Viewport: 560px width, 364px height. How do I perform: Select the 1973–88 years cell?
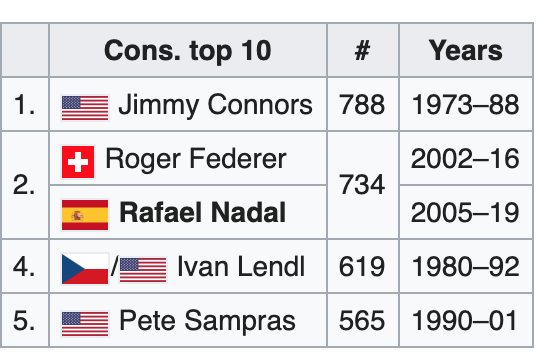click(x=466, y=104)
